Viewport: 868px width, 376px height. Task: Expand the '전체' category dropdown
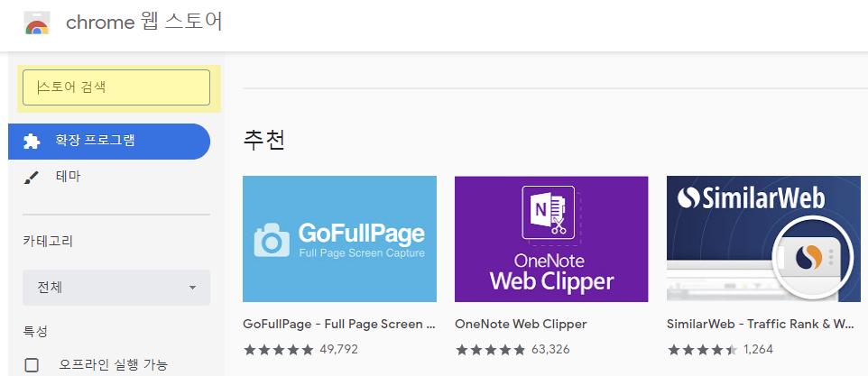click(x=116, y=288)
